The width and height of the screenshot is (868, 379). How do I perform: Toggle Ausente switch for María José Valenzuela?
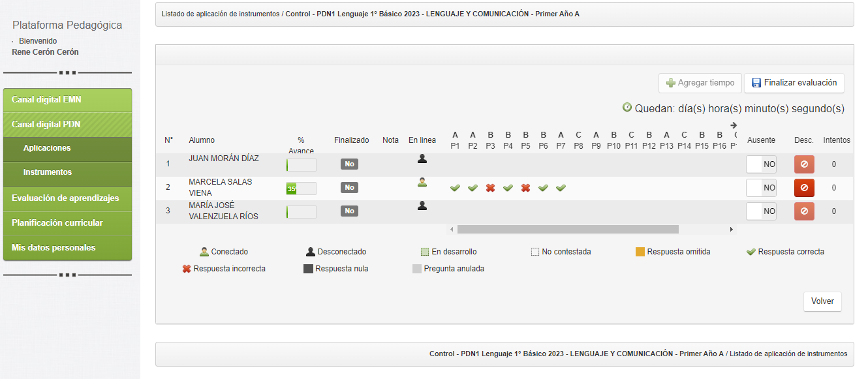[x=761, y=211]
